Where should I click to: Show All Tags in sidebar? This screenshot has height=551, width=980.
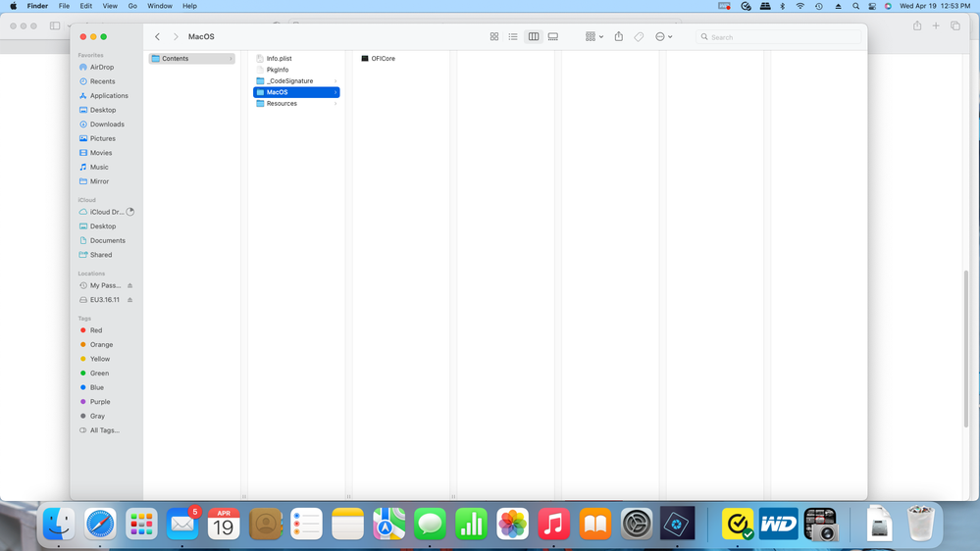coord(104,430)
